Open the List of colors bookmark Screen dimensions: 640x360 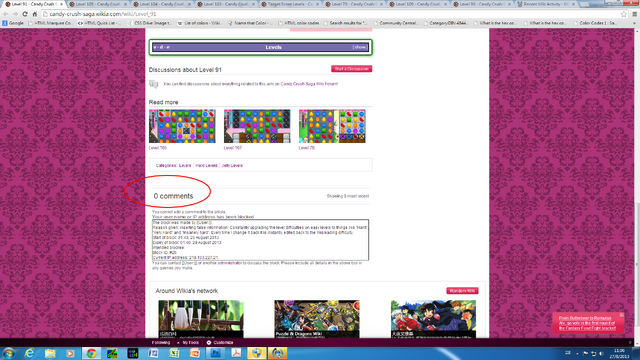point(200,23)
